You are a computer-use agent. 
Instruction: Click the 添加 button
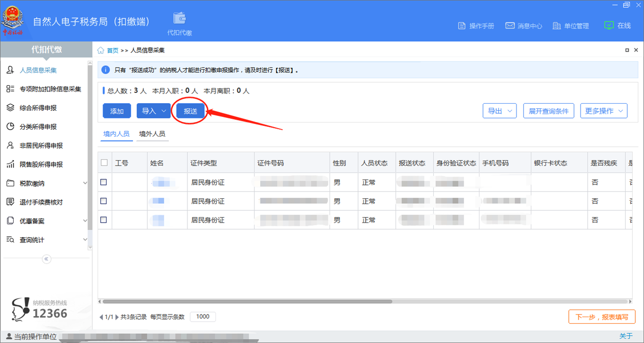click(117, 111)
